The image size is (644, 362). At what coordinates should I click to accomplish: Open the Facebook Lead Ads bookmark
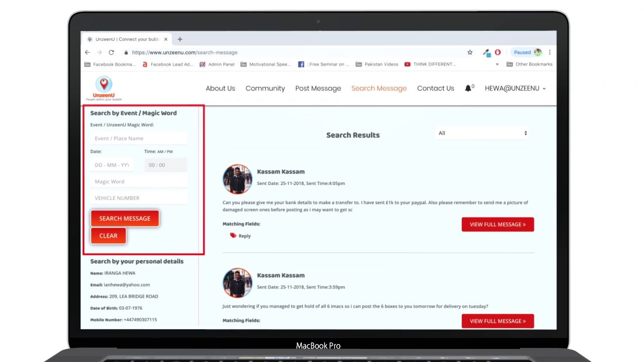pos(168,64)
